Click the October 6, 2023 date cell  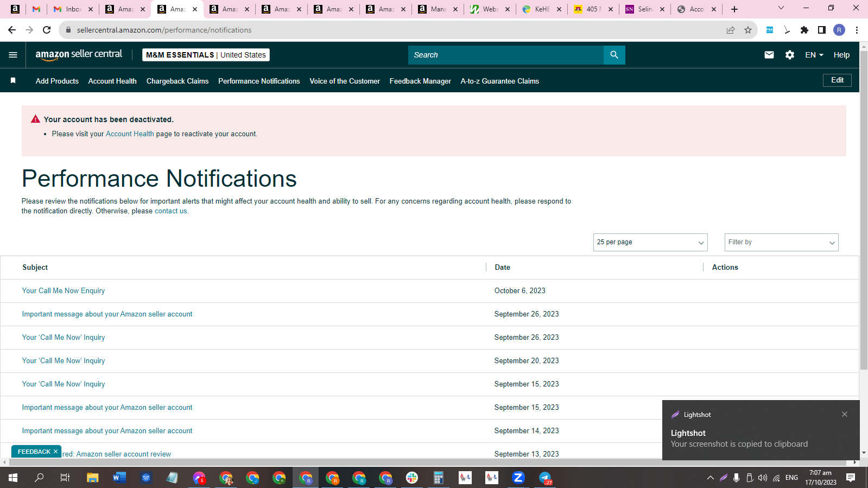(x=519, y=291)
